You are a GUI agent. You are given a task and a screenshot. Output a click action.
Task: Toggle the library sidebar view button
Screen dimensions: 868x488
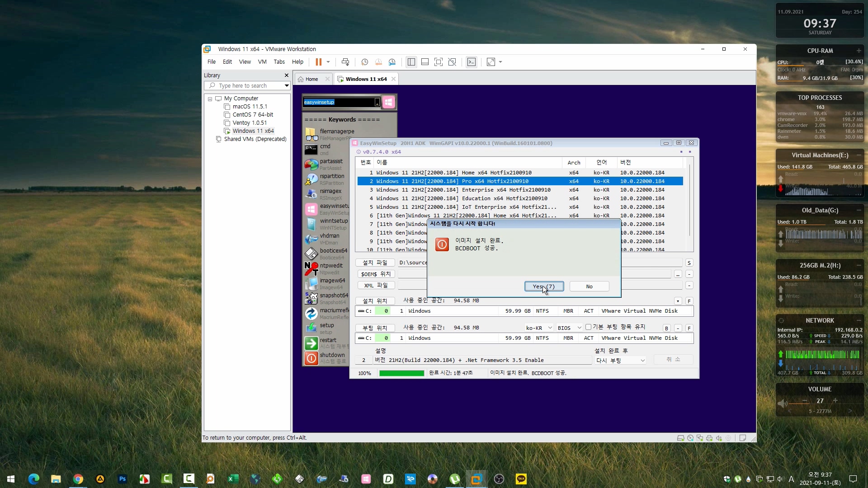pos(411,62)
